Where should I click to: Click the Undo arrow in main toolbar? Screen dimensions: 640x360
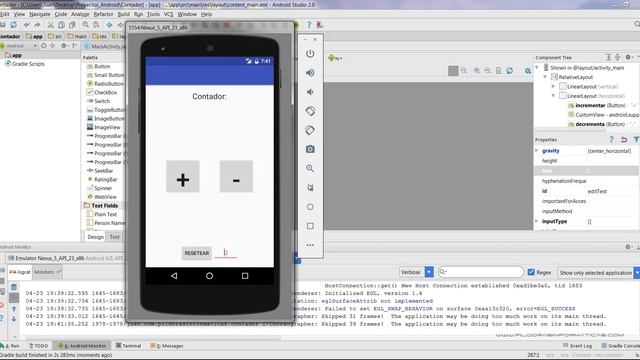[x=27, y=25]
